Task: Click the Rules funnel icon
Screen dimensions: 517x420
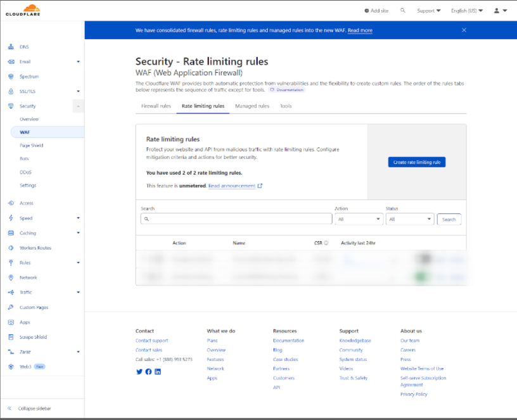Action: [11, 263]
